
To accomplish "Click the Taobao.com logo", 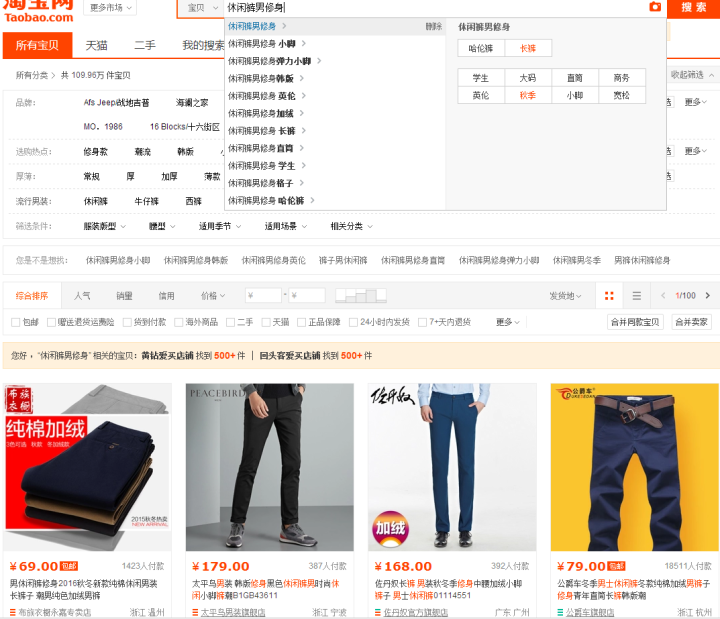I will (39, 11).
